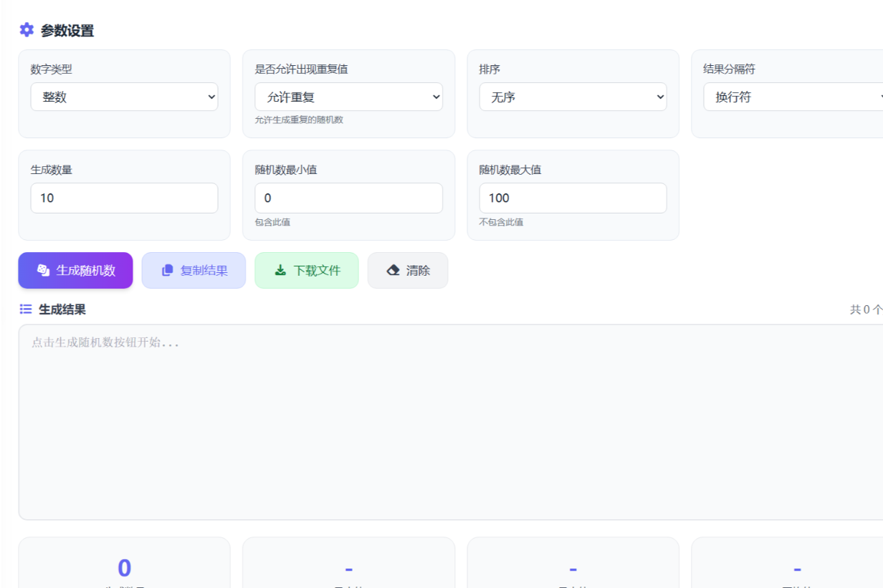
Task: Click the large 0 statistic value
Action: (124, 568)
